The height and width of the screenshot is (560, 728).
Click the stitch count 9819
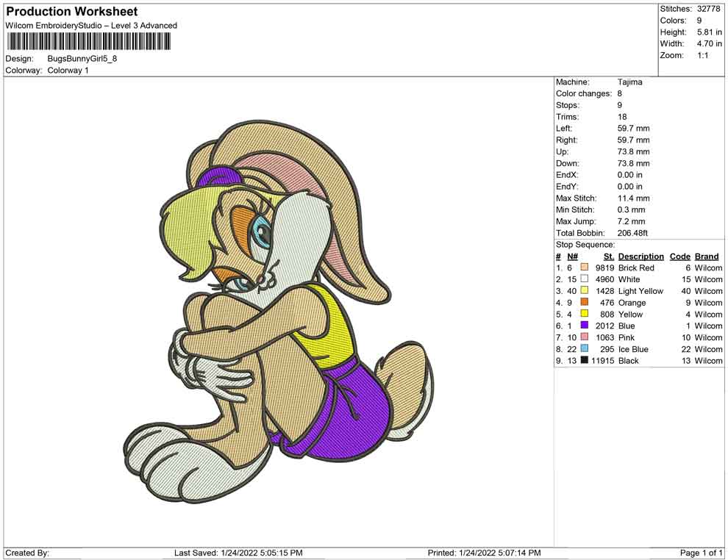(x=605, y=268)
